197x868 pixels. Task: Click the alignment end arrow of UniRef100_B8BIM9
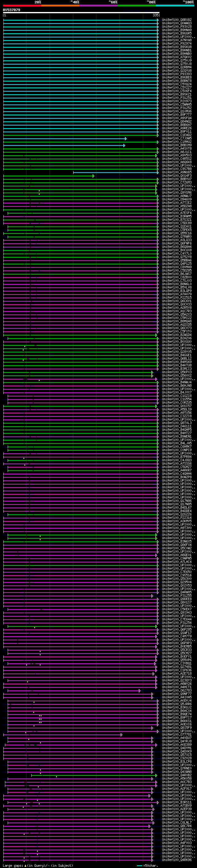click(124, 145)
